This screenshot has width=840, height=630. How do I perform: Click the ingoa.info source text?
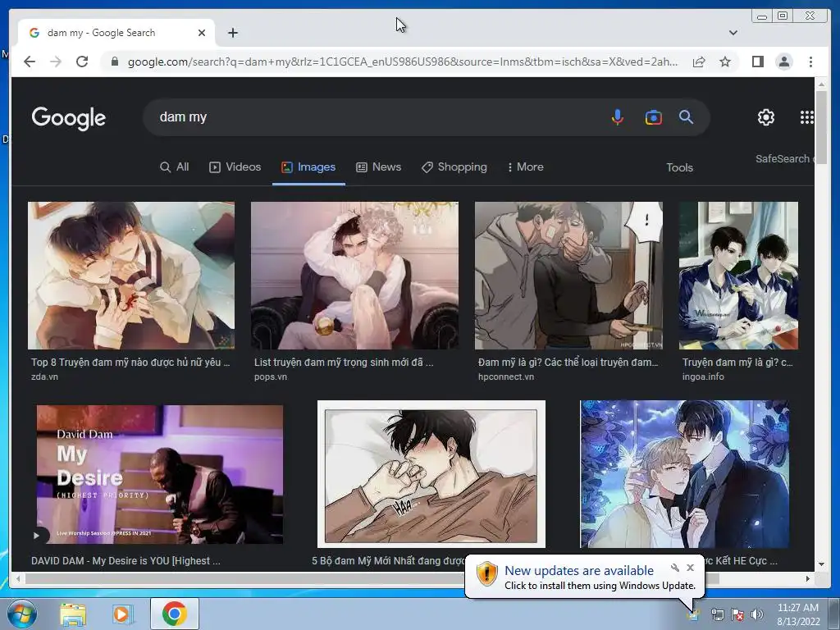coord(703,377)
